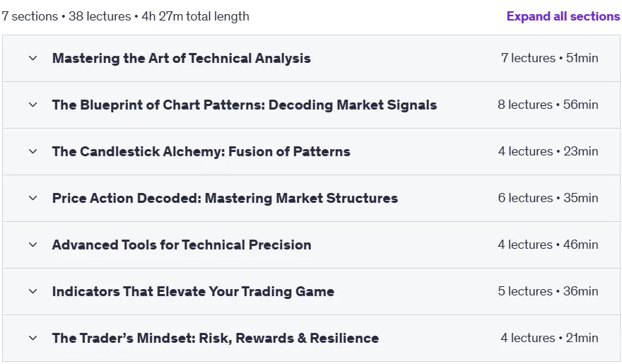The image size is (622, 364).
Task: Click chevron beside Mastering the Art of Technical Analysis
Action: tap(33, 58)
